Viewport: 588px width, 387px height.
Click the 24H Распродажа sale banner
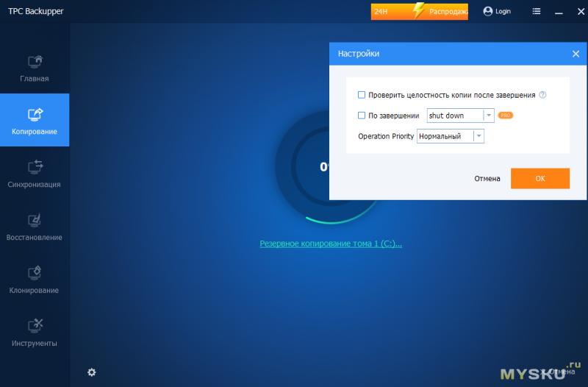tap(419, 12)
